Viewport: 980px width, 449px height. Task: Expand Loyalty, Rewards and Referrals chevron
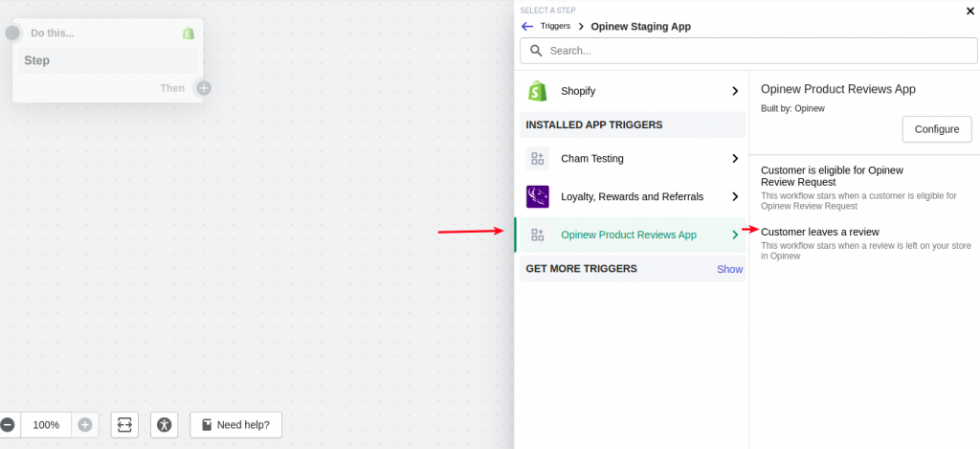(x=736, y=197)
